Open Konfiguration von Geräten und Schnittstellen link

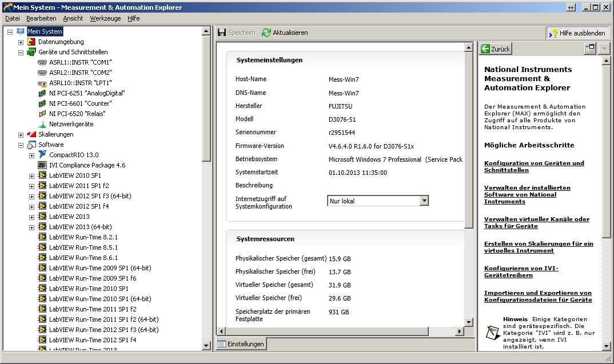coord(534,166)
